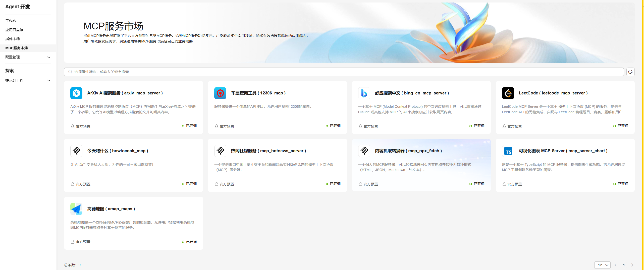Focus the keyword search input field

coord(344,72)
